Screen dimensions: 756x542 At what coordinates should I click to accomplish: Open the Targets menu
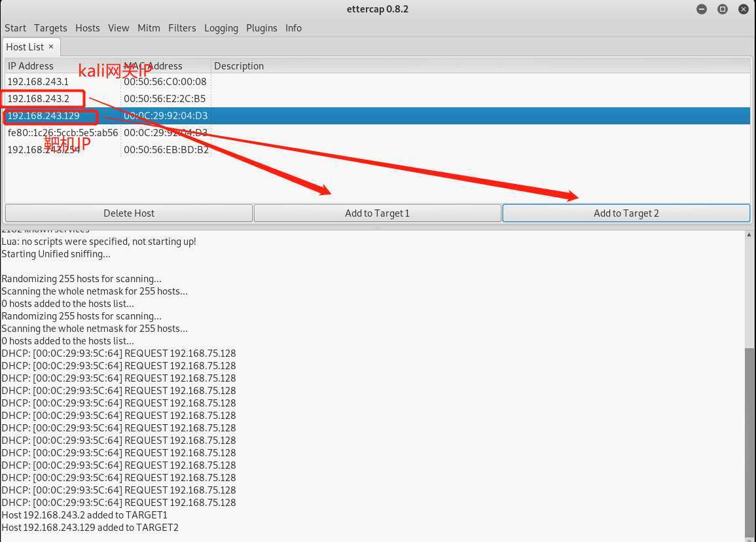click(50, 28)
